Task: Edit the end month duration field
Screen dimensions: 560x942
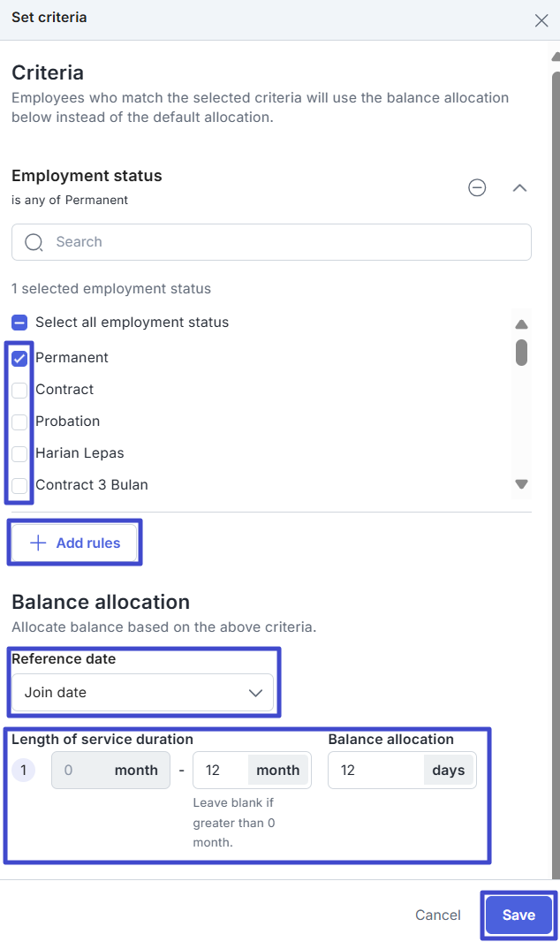Action: coord(221,771)
